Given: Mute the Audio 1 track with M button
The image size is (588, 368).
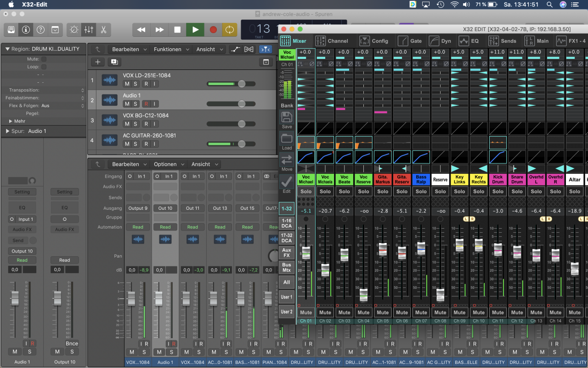Looking at the screenshot, I should (127, 104).
